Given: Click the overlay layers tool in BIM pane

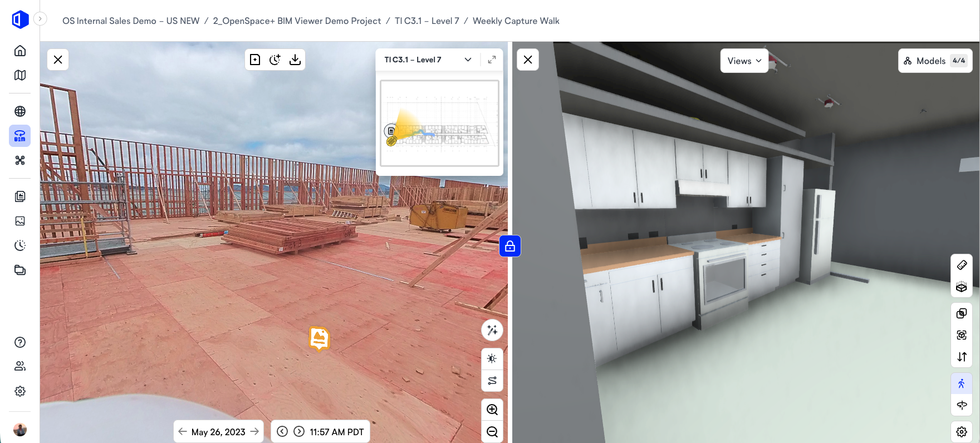Looking at the screenshot, I should click(x=962, y=313).
